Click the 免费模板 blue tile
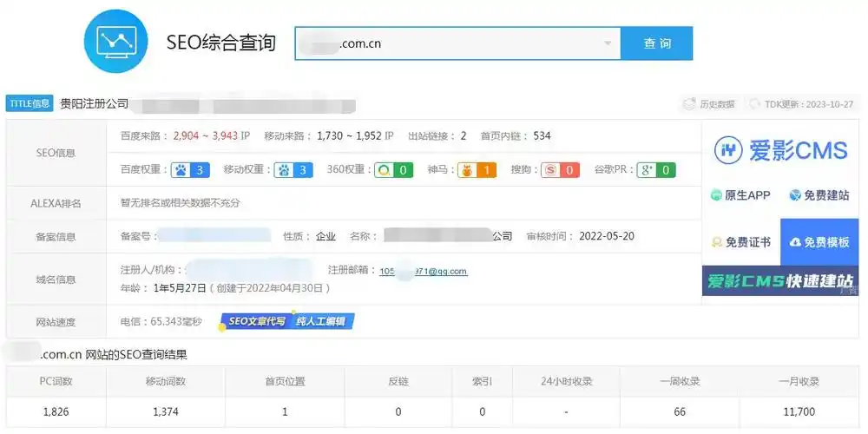The width and height of the screenshot is (868, 434). pos(819,242)
